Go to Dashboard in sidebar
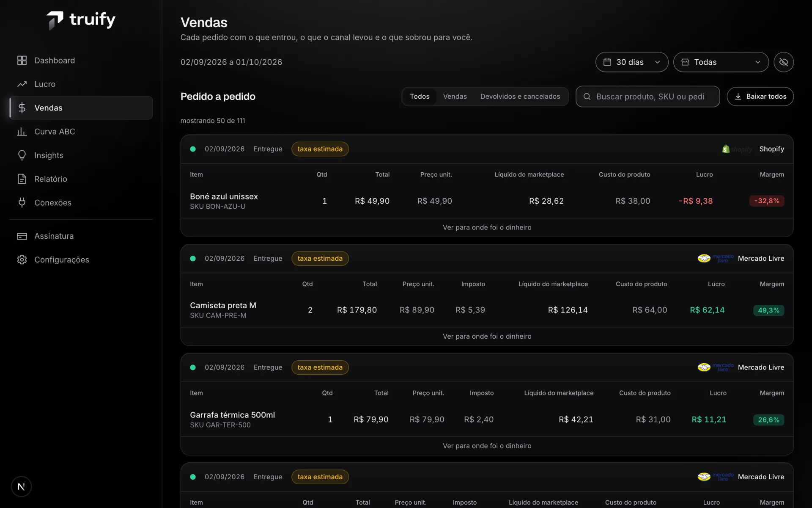The image size is (812, 508). (x=81, y=61)
